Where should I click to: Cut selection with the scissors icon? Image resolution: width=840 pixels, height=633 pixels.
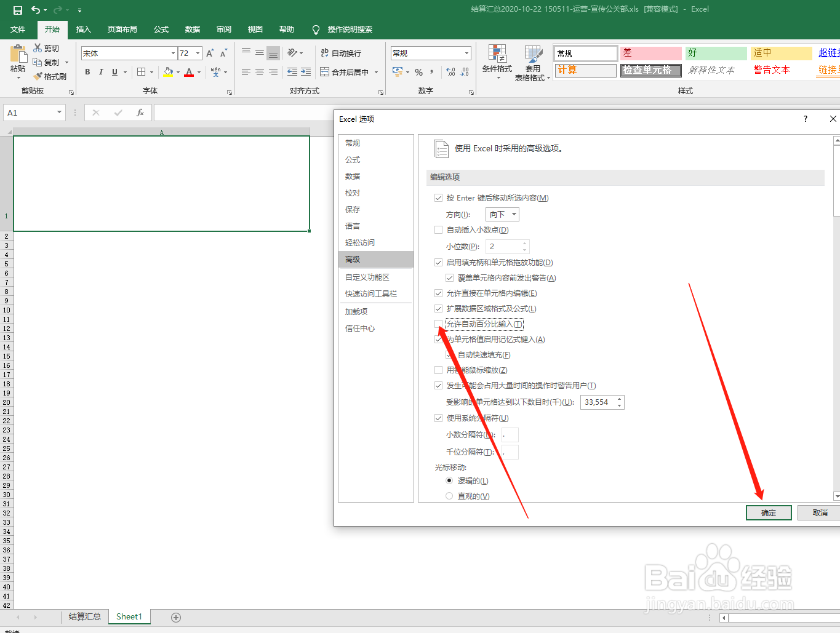coord(38,48)
